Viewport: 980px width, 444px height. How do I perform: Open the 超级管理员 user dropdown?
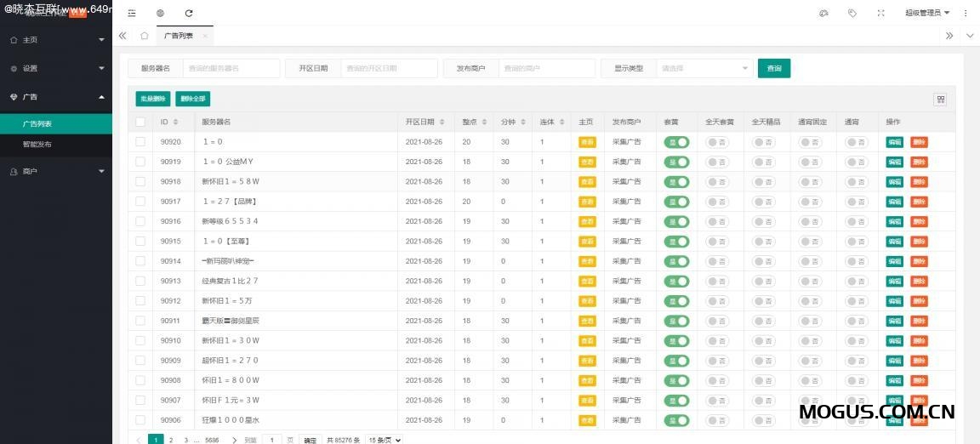click(x=926, y=13)
